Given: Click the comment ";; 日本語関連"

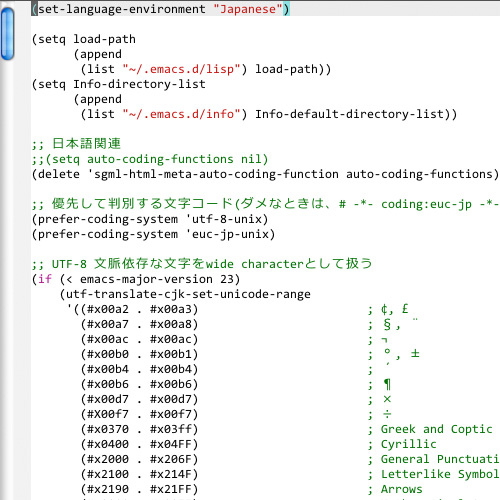Looking at the screenshot, I should point(76,144).
